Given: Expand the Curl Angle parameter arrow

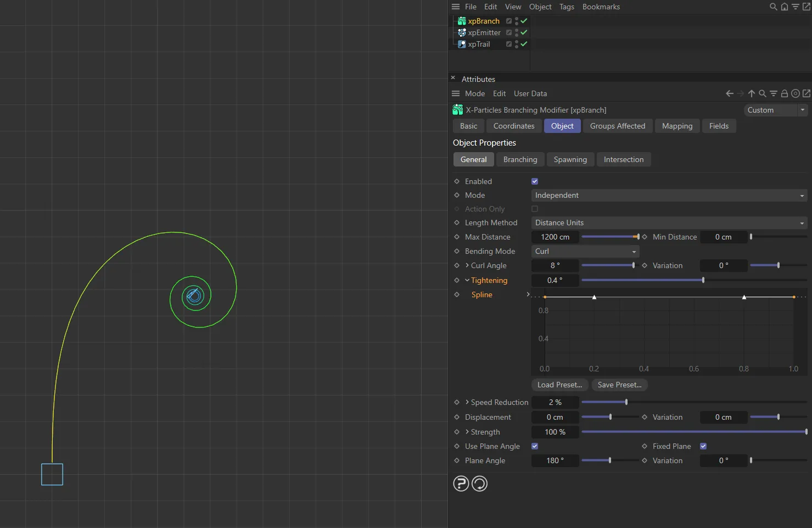Looking at the screenshot, I should coord(467,265).
